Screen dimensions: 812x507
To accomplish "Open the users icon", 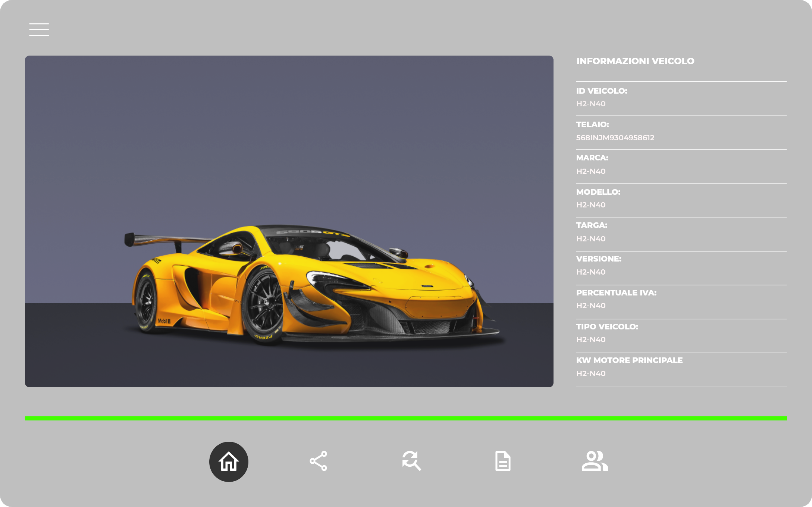I will coord(595,461).
